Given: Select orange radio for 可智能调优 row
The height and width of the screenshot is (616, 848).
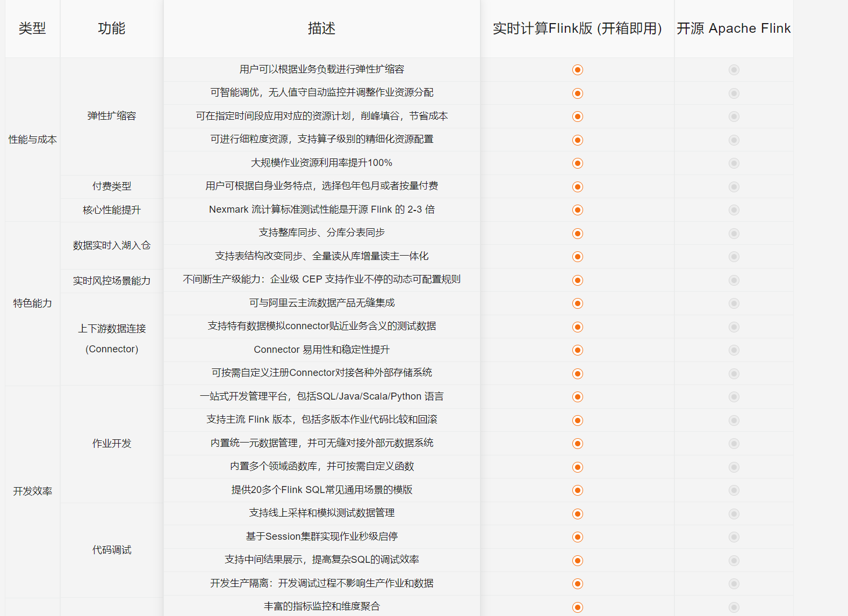Looking at the screenshot, I should pyautogui.click(x=578, y=93).
